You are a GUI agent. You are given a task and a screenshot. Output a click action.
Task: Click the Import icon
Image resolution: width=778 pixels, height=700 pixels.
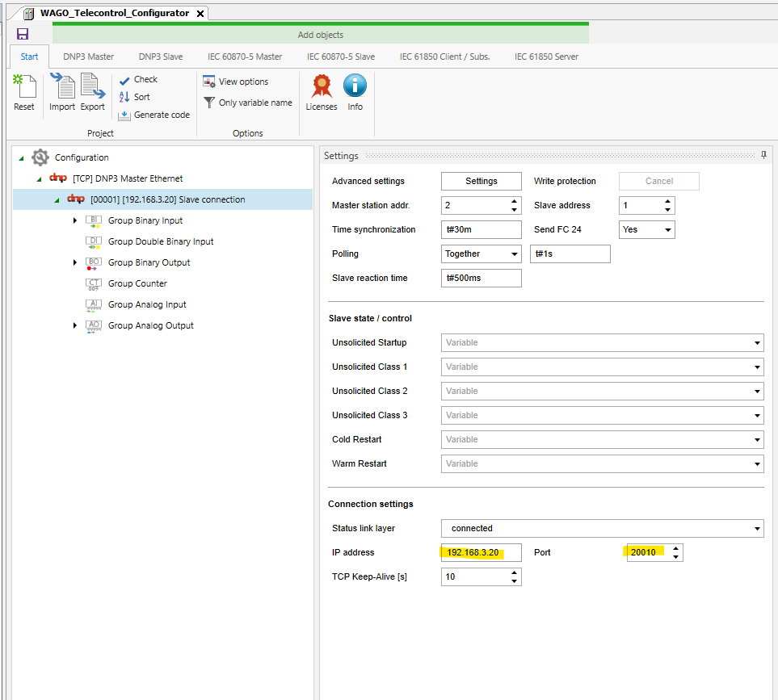point(61,92)
